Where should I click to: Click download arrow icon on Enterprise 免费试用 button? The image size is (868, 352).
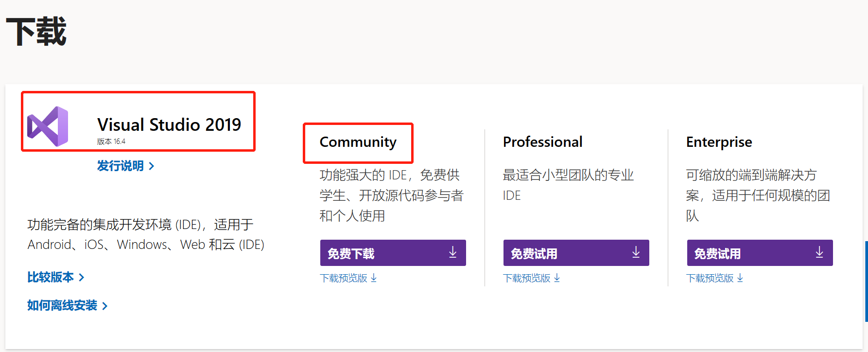[x=819, y=252]
